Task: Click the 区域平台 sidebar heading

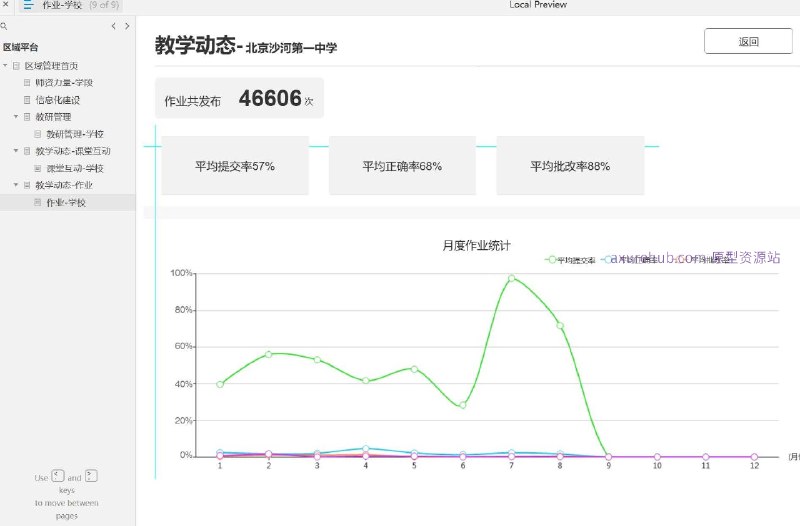Action: (x=20, y=47)
